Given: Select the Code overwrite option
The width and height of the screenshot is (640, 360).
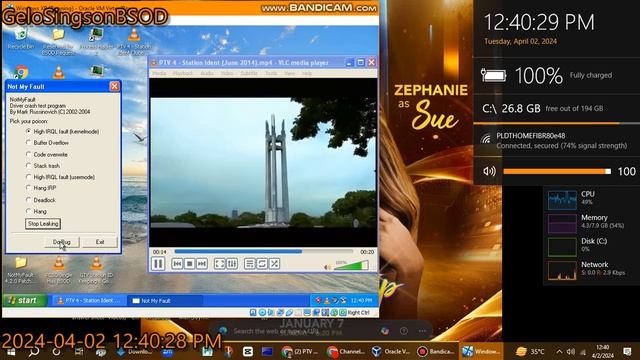Looking at the screenshot, I should (x=47, y=155).
